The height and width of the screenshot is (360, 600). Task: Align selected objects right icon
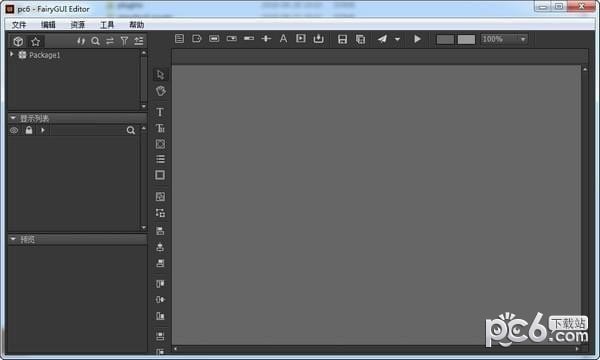[160, 263]
